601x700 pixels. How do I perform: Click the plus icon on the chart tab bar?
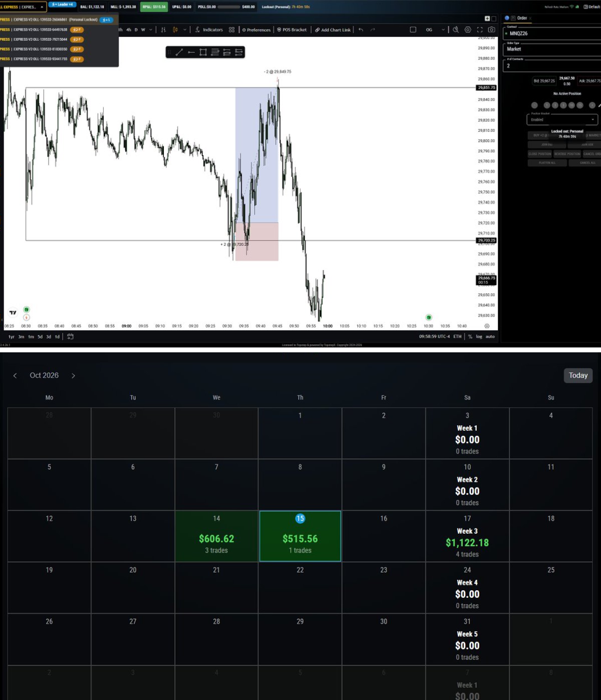487,19
